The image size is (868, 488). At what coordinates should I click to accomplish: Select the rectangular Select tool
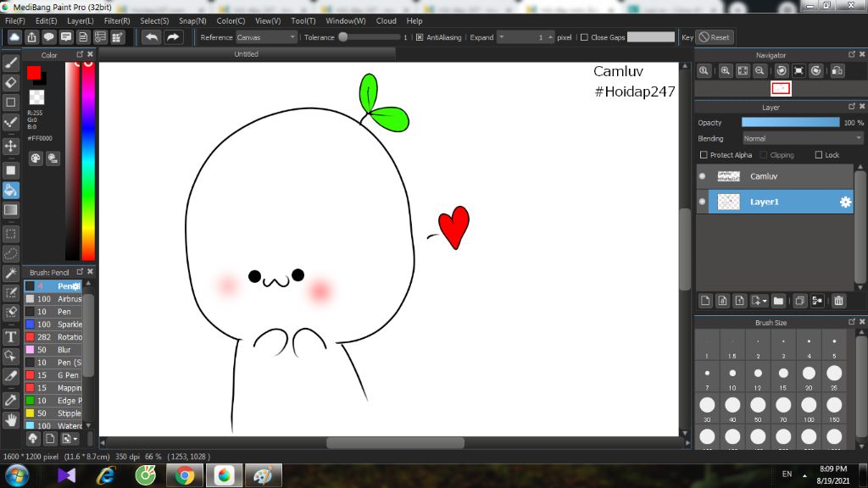[10, 234]
